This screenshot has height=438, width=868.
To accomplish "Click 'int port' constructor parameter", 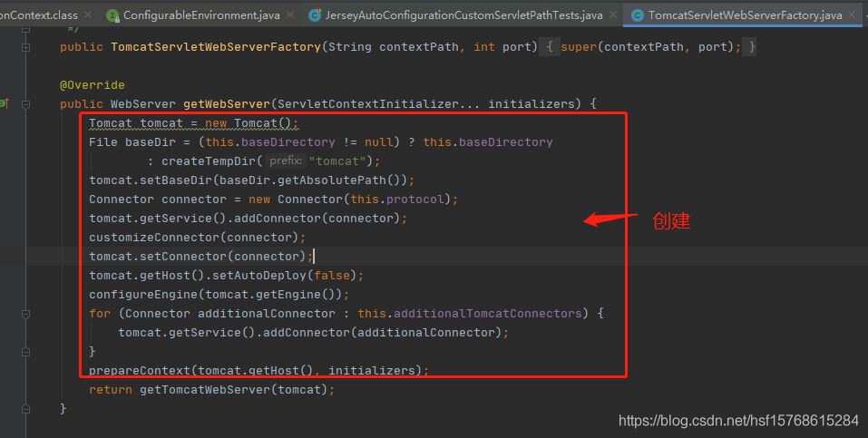I will [x=502, y=47].
